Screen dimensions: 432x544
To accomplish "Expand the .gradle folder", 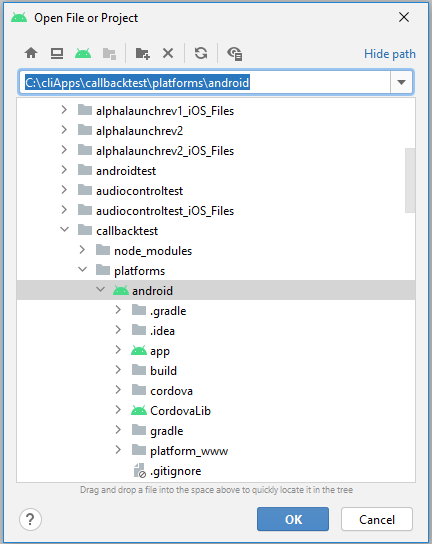I will (118, 310).
